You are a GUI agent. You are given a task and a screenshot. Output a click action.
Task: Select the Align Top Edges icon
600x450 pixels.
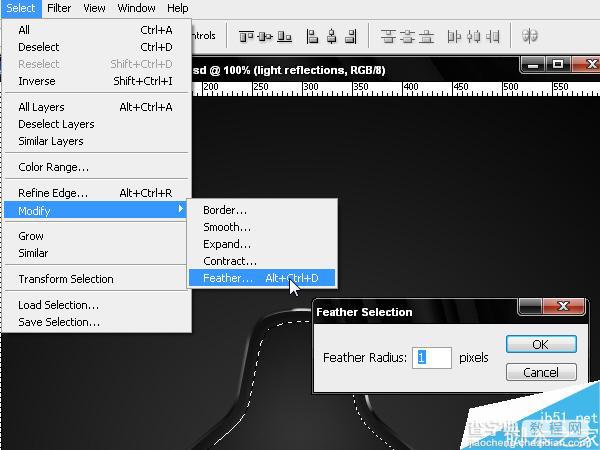click(x=246, y=37)
